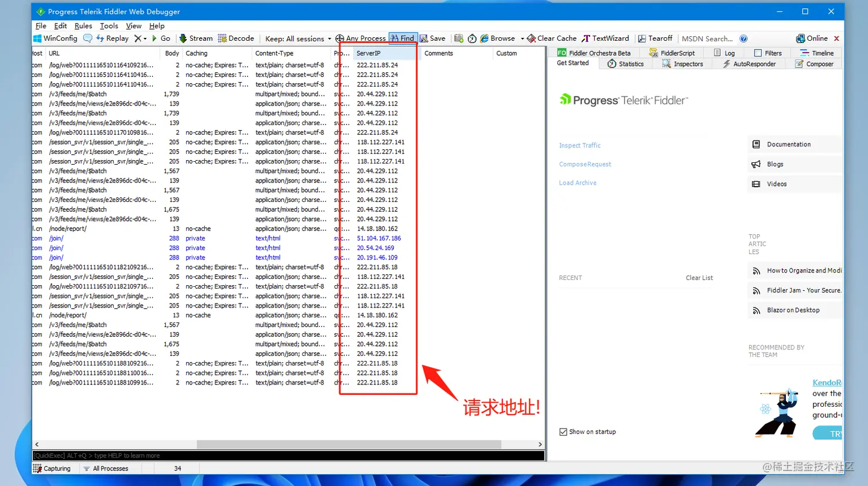
Task: Switch to the AutoResponder tab
Action: click(749, 64)
